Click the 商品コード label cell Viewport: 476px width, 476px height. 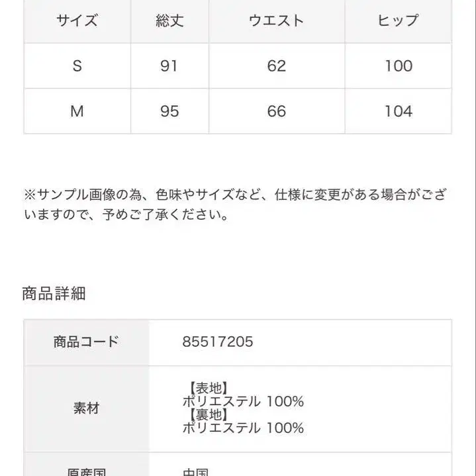(86, 342)
